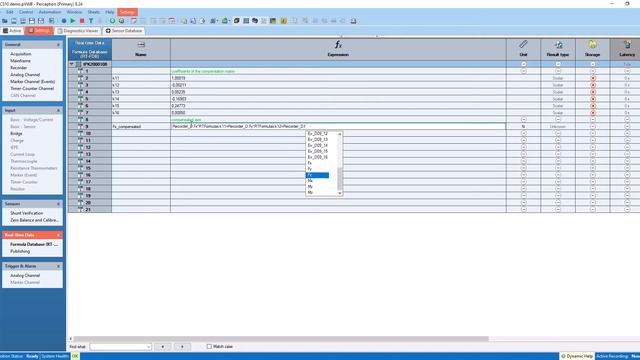This screenshot has width=640, height=360.
Task: Open Shunt Verification under Sensors
Action: (x=27, y=213)
